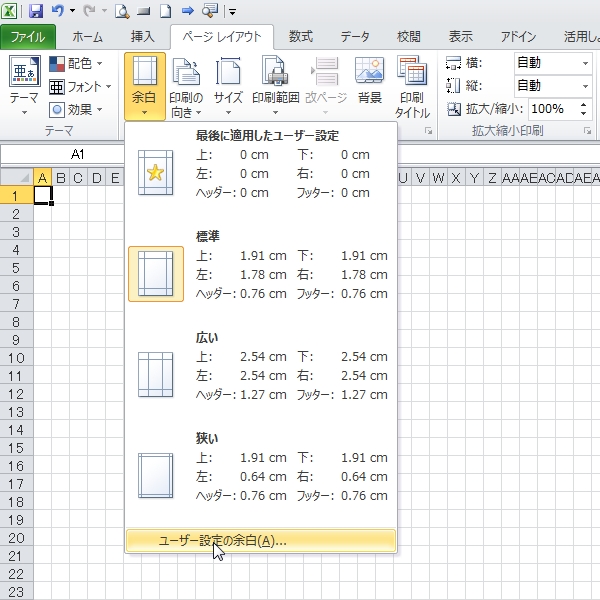This screenshot has width=600, height=600.
Task: Open the 印刷の向き orientation menu
Action: pyautogui.click(x=186, y=86)
